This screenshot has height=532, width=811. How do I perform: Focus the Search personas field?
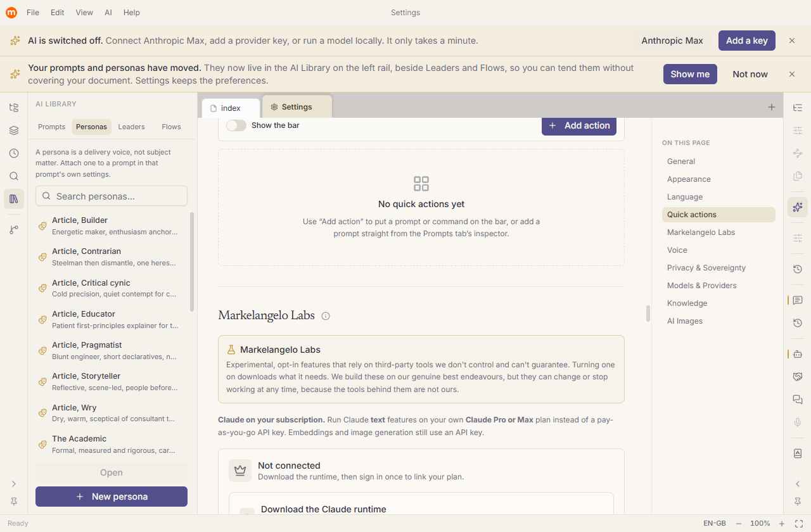click(112, 196)
